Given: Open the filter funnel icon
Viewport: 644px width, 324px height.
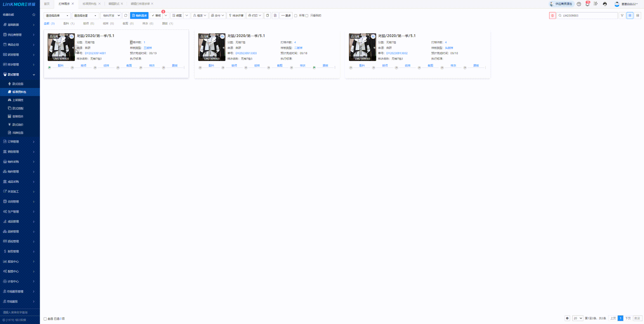Looking at the screenshot, I should pyautogui.click(x=622, y=16).
